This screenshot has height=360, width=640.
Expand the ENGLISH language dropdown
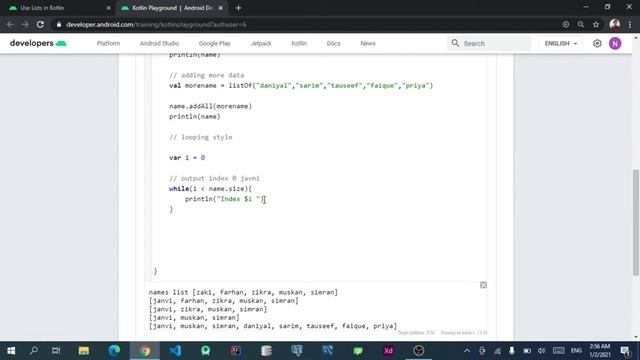(561, 43)
